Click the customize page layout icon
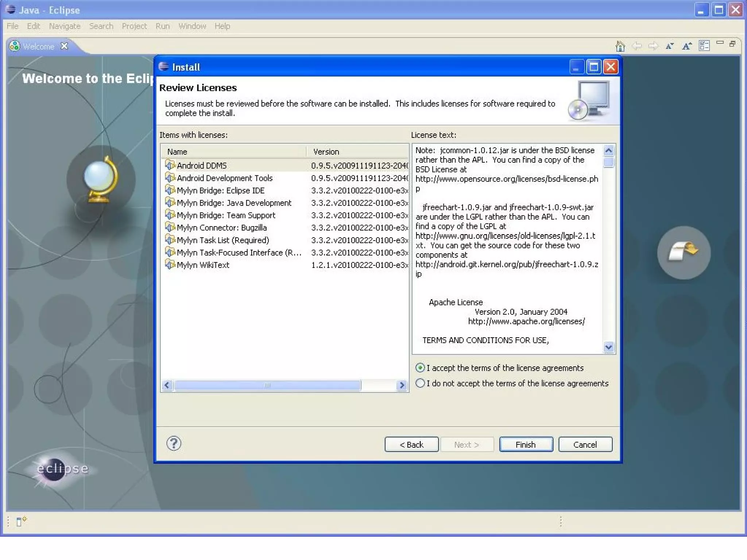This screenshot has height=560, width=747. click(x=704, y=46)
